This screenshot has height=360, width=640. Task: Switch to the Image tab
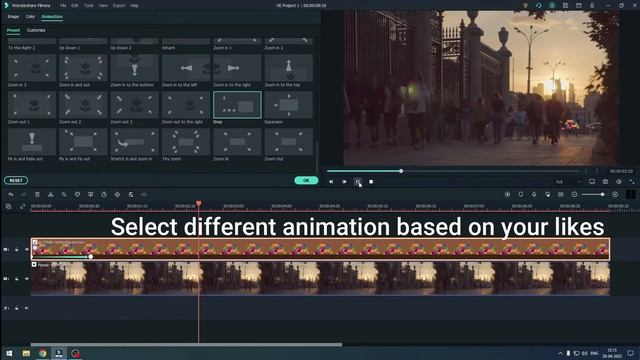[13, 17]
